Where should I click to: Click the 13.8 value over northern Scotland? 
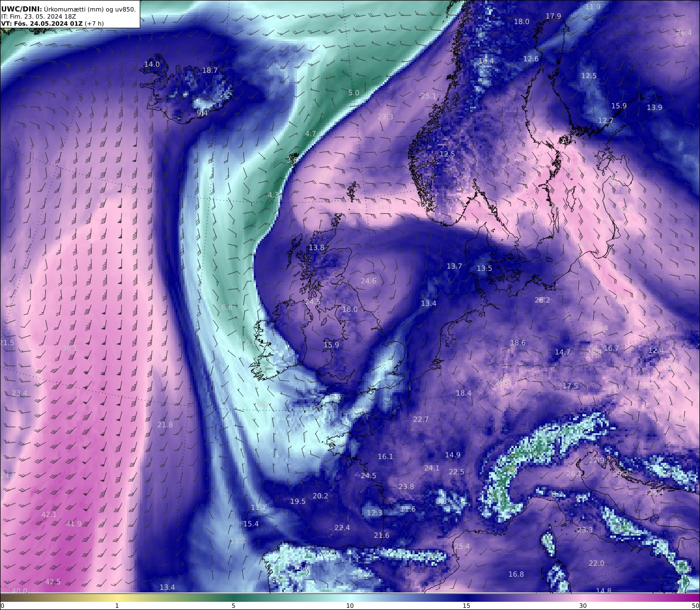pyautogui.click(x=317, y=247)
